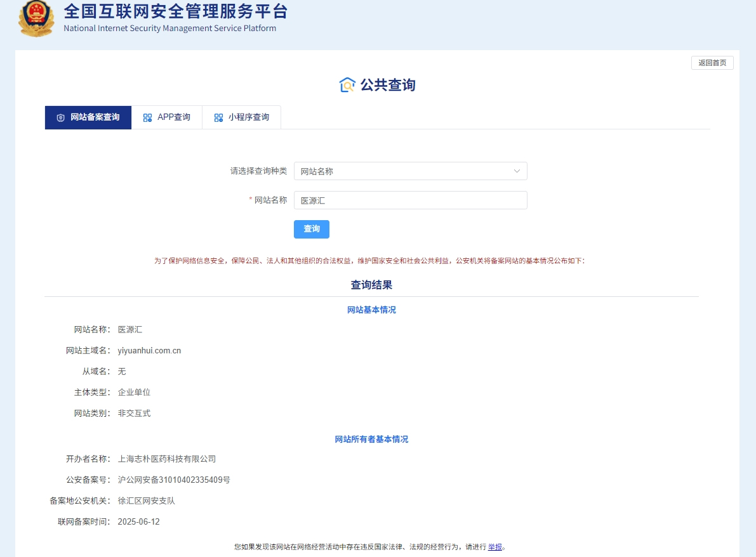Click the police emblem logo
This screenshot has width=756, height=557.
click(x=36, y=18)
